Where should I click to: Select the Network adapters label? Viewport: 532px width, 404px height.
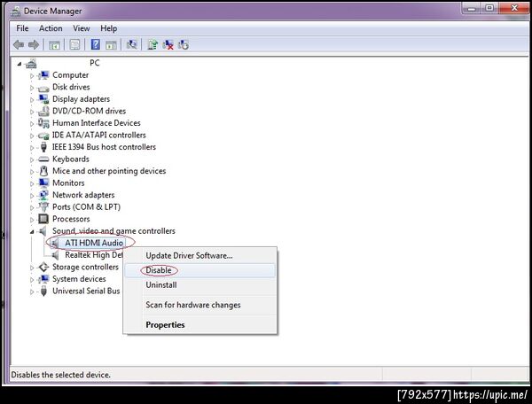[x=83, y=195]
